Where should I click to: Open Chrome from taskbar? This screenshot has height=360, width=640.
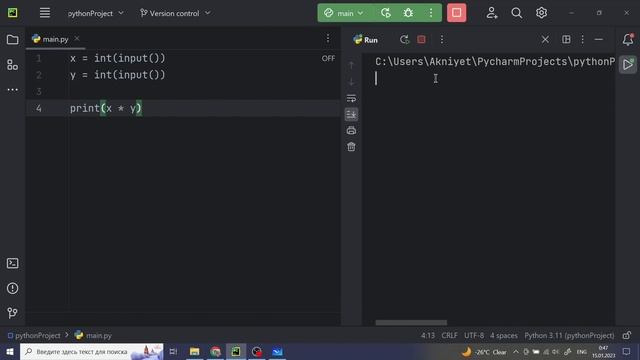[215, 351]
